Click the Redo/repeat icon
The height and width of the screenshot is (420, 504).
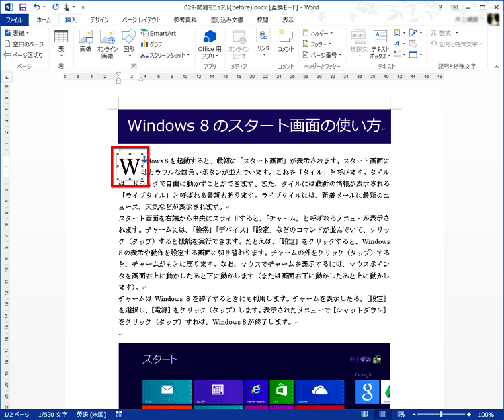(56, 7)
